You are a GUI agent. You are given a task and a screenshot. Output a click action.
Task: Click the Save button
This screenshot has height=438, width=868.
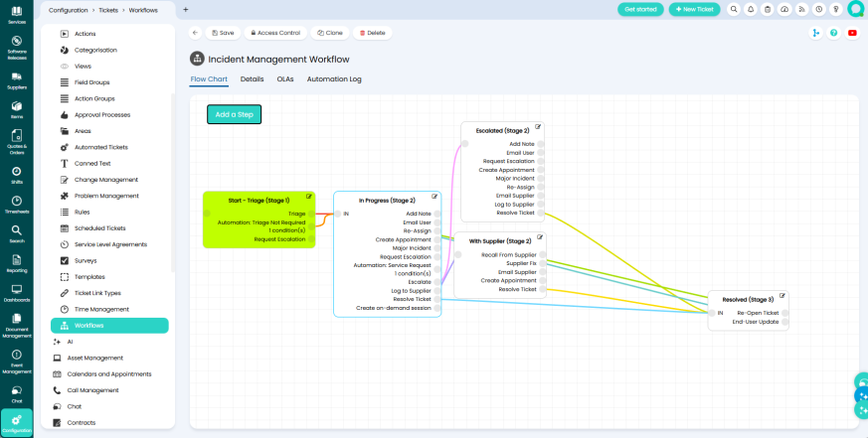223,33
